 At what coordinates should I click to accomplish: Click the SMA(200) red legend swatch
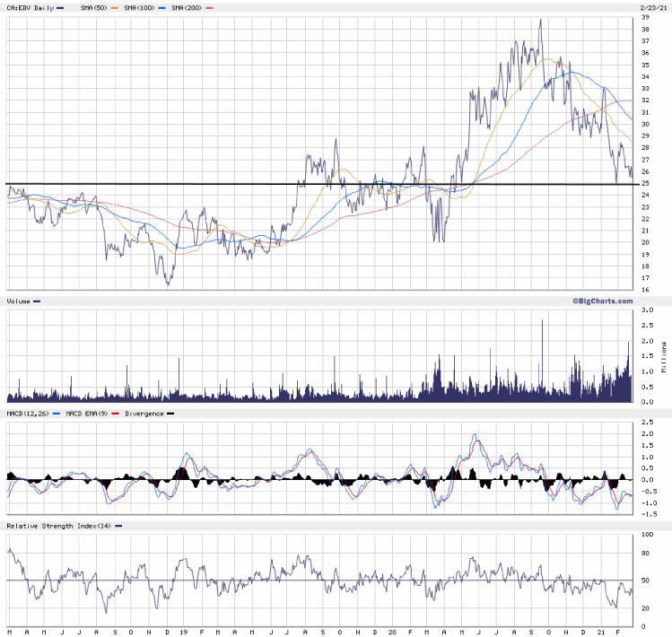[x=211, y=7]
